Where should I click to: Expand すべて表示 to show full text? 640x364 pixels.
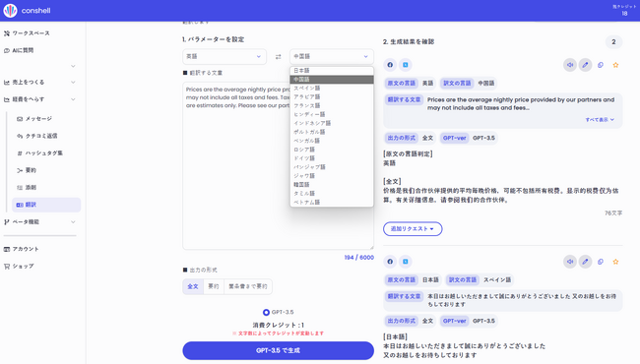pyautogui.click(x=600, y=119)
